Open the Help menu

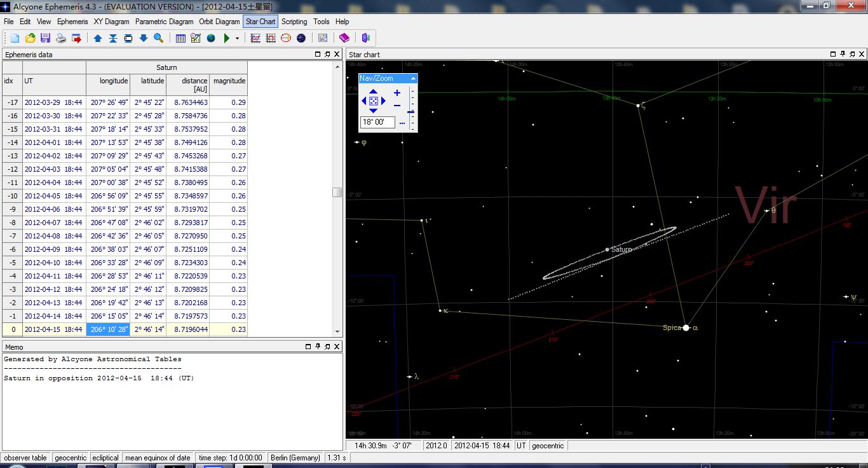(342, 21)
